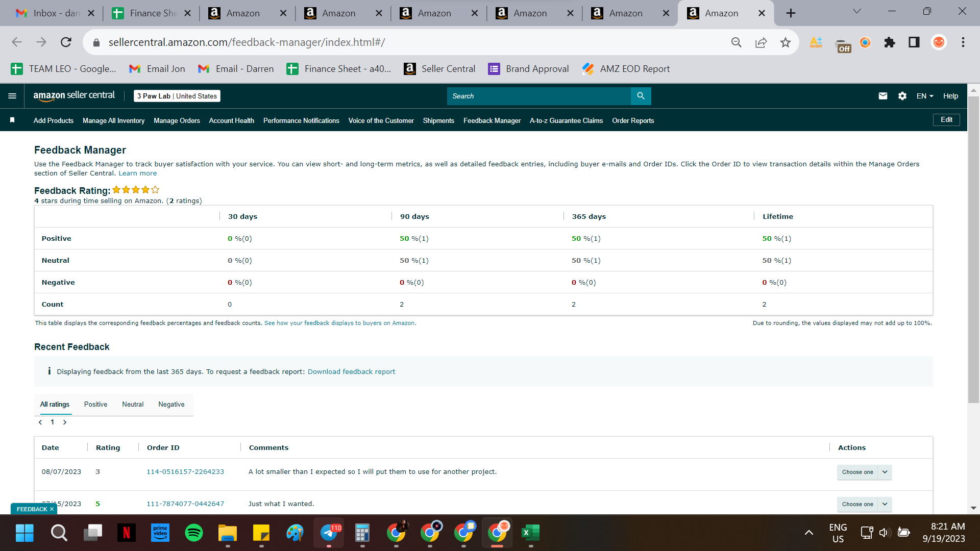Go to previous feedback page arrow

(x=40, y=422)
